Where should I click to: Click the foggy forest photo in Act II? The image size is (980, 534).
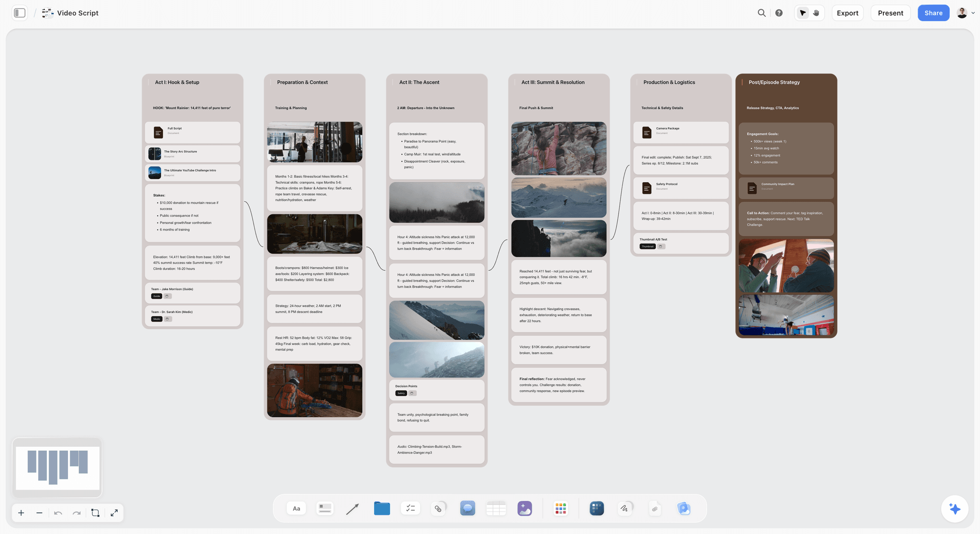(437, 202)
